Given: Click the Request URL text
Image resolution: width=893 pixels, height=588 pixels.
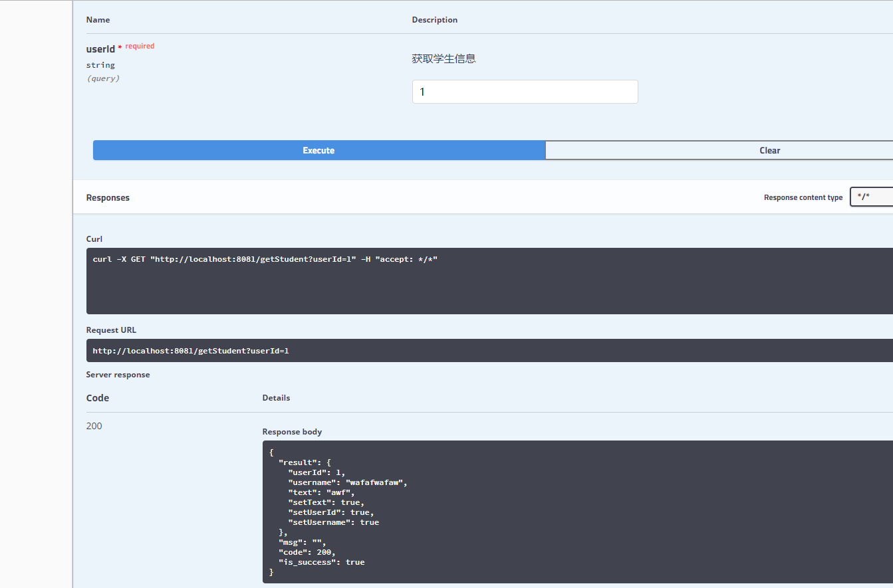Looking at the screenshot, I should (191, 350).
